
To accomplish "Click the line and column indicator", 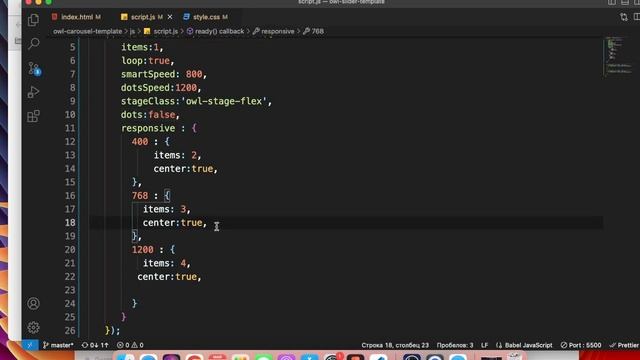I will (395, 345).
